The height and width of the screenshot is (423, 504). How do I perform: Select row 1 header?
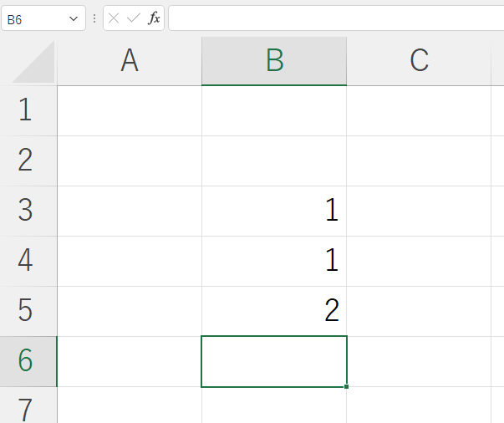point(28,110)
